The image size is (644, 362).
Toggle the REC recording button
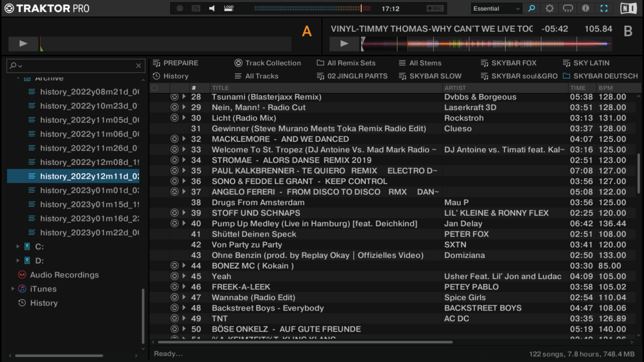[x=435, y=8]
